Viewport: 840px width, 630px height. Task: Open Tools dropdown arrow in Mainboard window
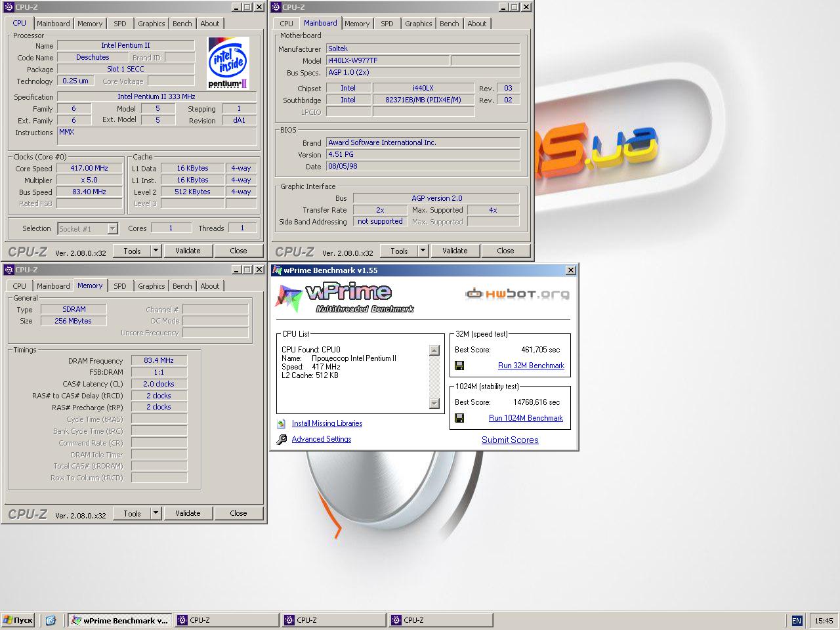(423, 251)
